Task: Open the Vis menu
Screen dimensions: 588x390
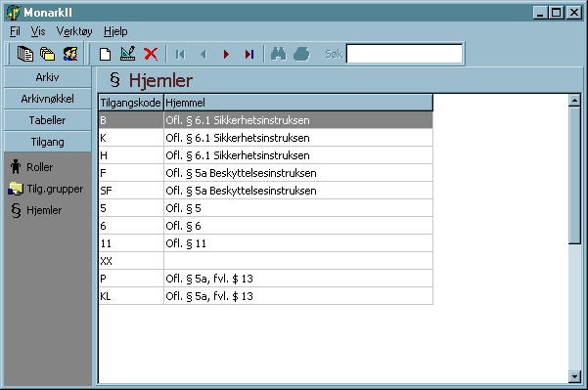Action: 38,31
